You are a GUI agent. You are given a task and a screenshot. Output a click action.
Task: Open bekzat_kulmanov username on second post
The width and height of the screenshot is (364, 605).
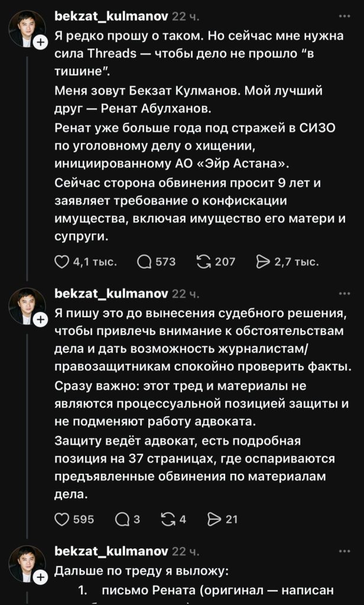click(110, 293)
